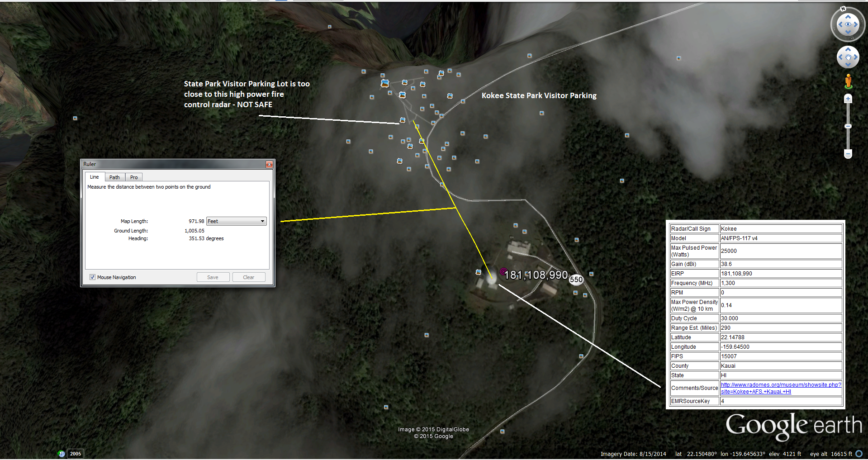Click the eye icon in look joystick

[x=848, y=24]
